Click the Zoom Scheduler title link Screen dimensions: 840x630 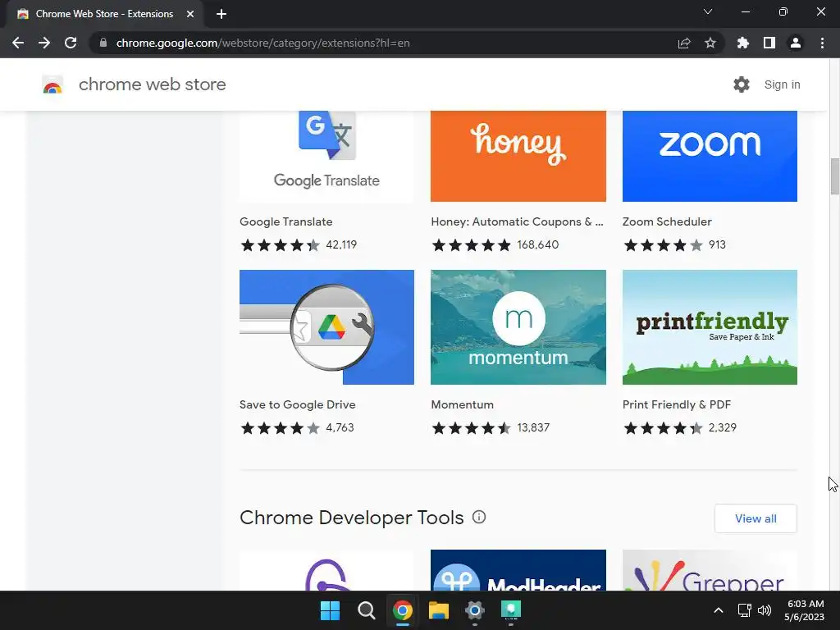(x=667, y=221)
